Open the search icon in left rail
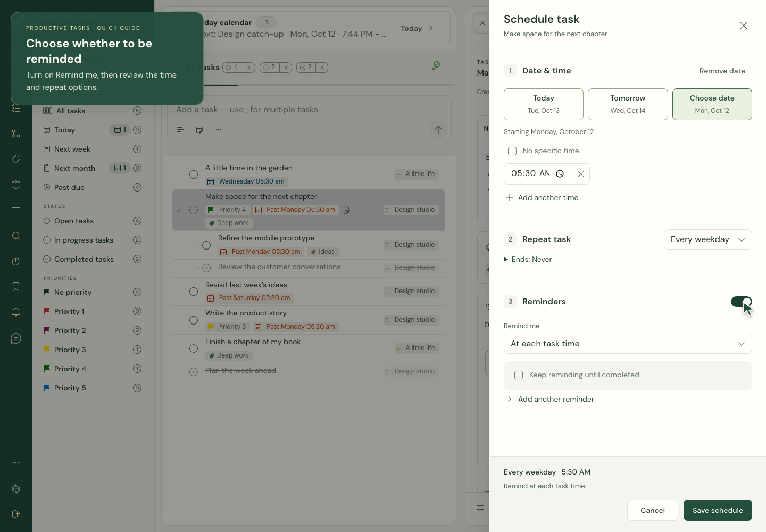 pos(16,236)
